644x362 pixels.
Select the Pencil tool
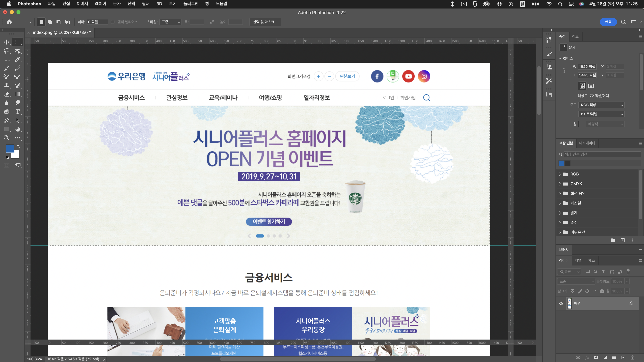(x=17, y=68)
